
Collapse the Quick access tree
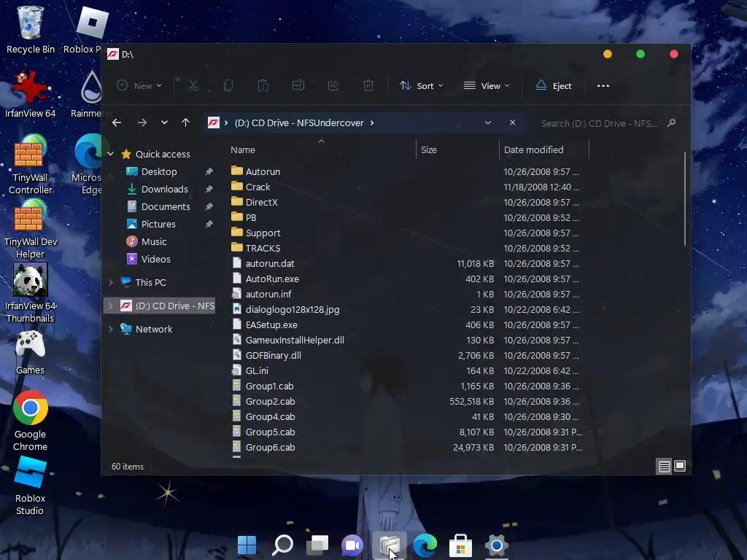coord(111,154)
